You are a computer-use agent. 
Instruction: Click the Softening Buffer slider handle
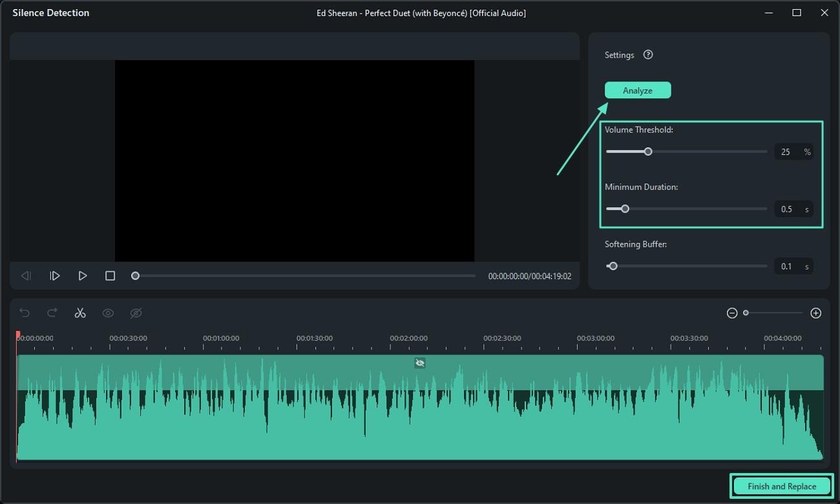613,266
